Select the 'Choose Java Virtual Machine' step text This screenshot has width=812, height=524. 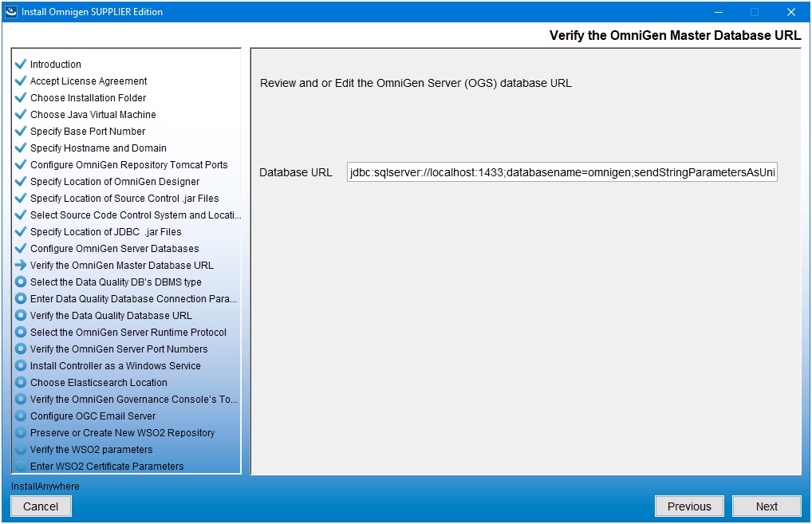coord(93,114)
